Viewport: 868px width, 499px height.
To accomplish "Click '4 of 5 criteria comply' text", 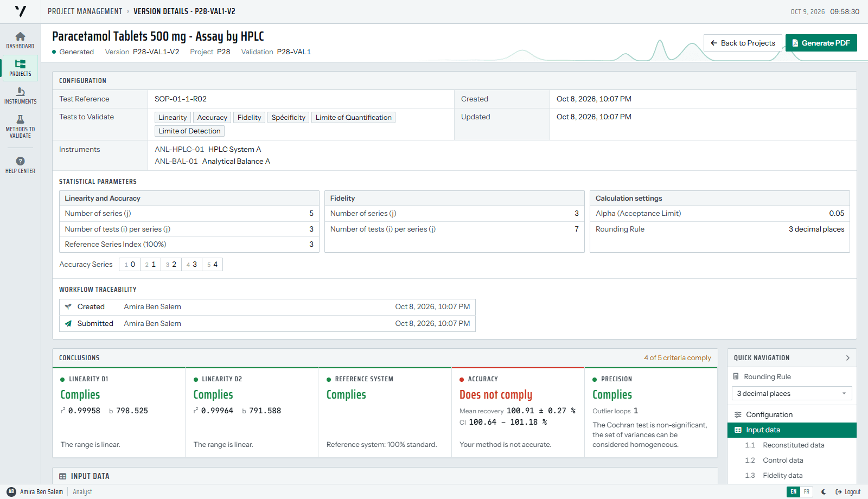I will (677, 357).
